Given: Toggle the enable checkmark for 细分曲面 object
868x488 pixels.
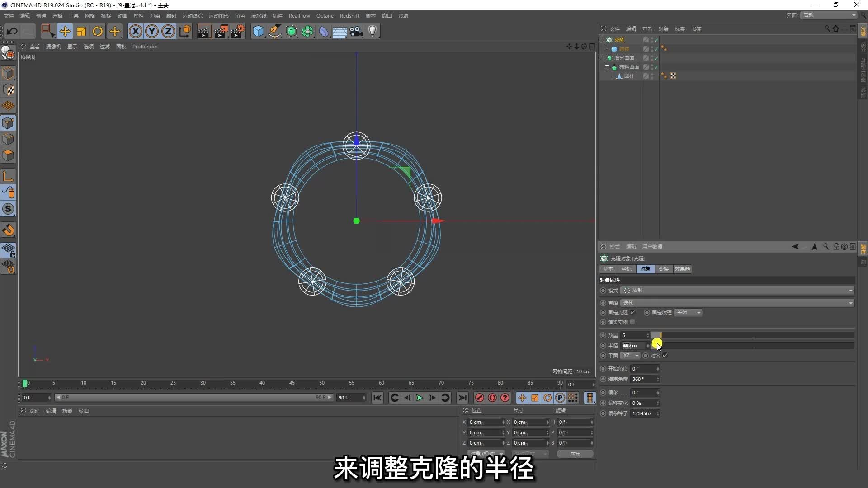Looking at the screenshot, I should coord(656,58).
